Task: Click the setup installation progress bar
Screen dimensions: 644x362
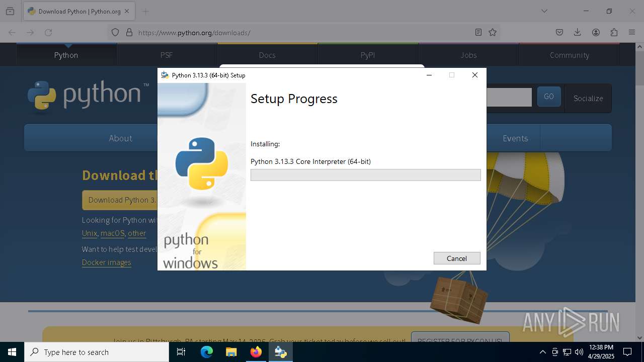Action: pyautogui.click(x=366, y=175)
